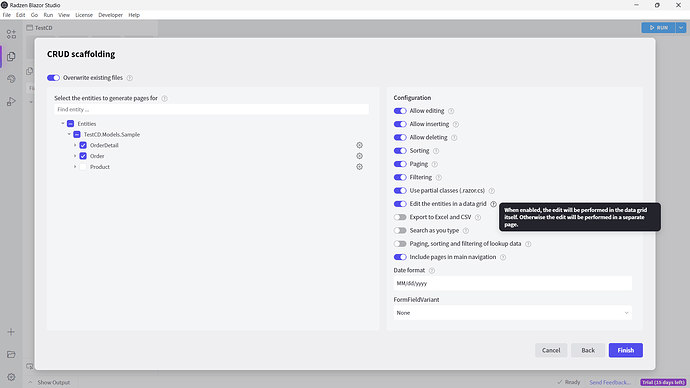This screenshot has width=690, height=388.
Task: Open the File menu
Action: 7,15
